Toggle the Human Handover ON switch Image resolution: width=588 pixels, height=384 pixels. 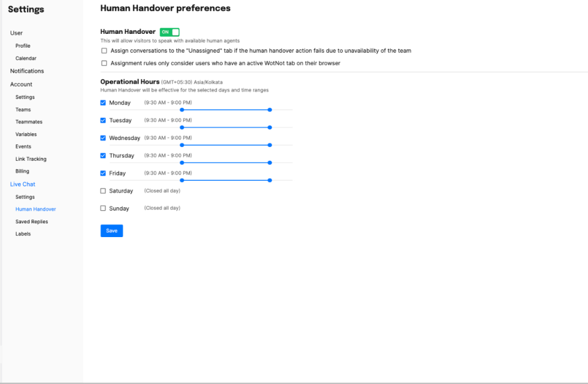click(169, 32)
